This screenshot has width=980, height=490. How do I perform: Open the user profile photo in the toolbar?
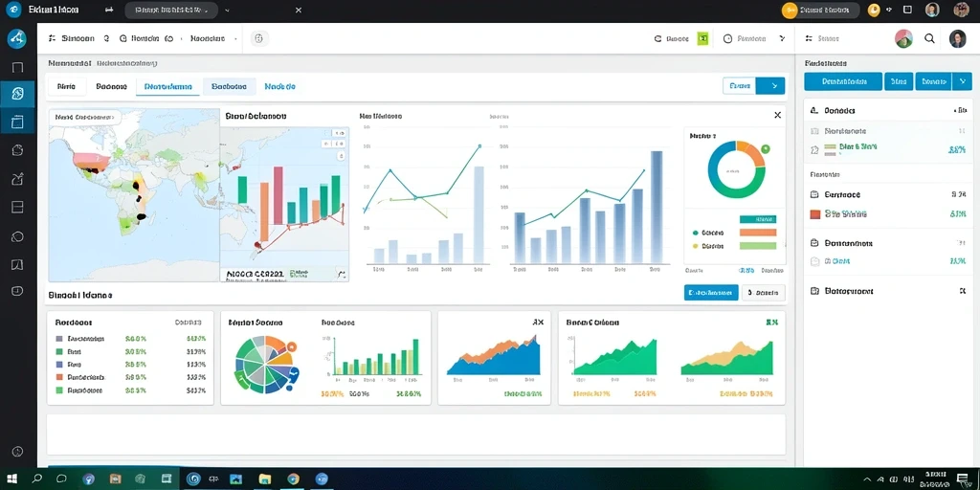pos(957,38)
